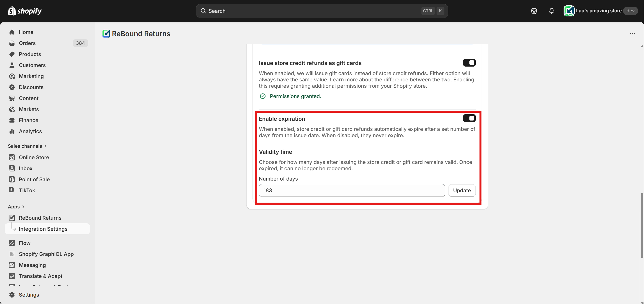Expand the Apps section chevron

pyautogui.click(x=23, y=207)
